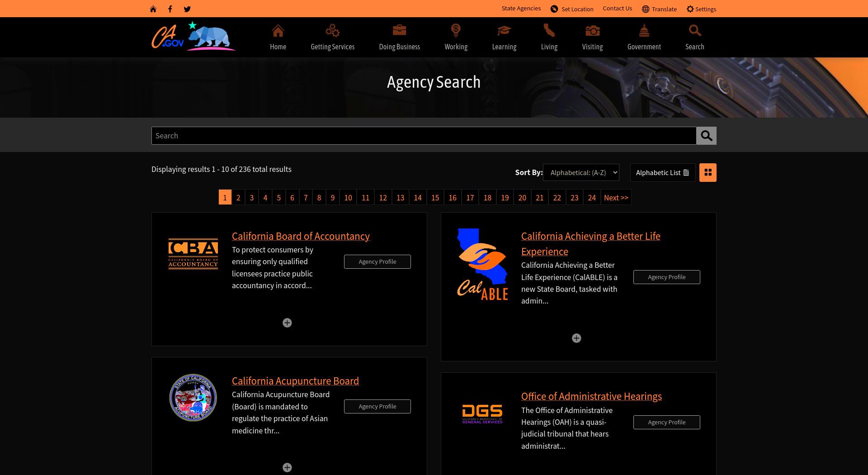Click the Learning graduation cap icon
Image resolution: width=868 pixels, height=475 pixels.
coord(504,30)
